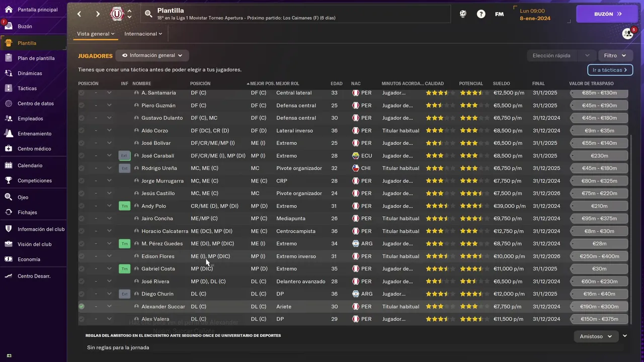The image size is (644, 362).
Task: Open Entrenamiento in the sidebar
Action: (33, 134)
